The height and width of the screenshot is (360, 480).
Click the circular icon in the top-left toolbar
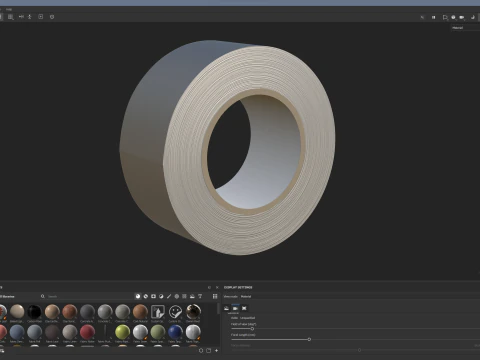52,17
